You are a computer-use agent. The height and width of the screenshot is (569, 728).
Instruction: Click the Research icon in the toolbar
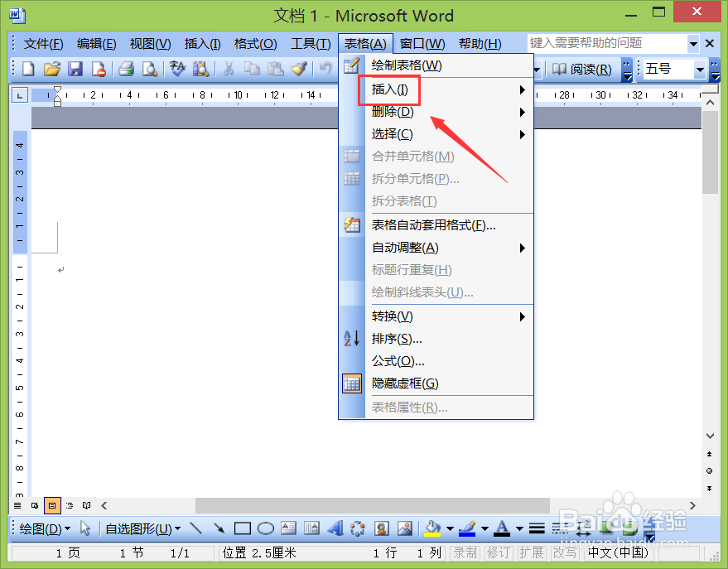(x=201, y=69)
